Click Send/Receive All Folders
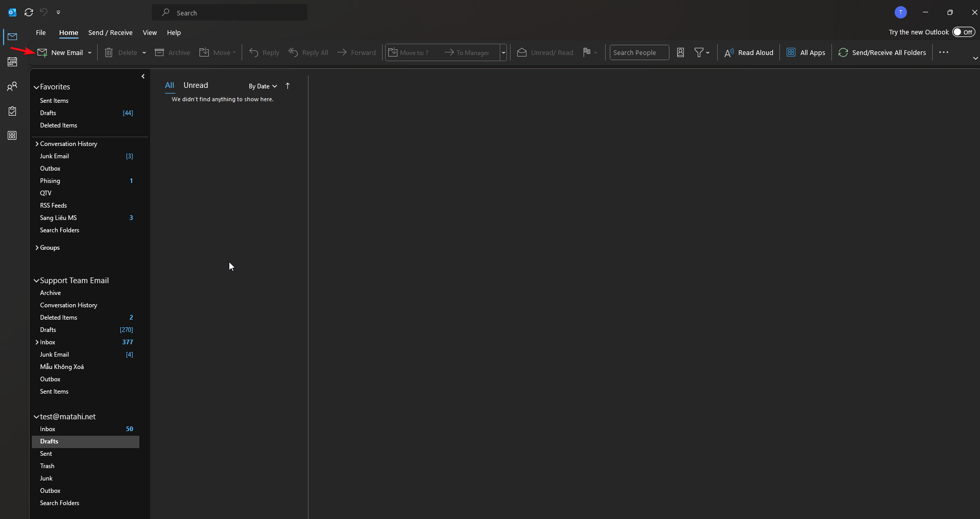 (882, 52)
